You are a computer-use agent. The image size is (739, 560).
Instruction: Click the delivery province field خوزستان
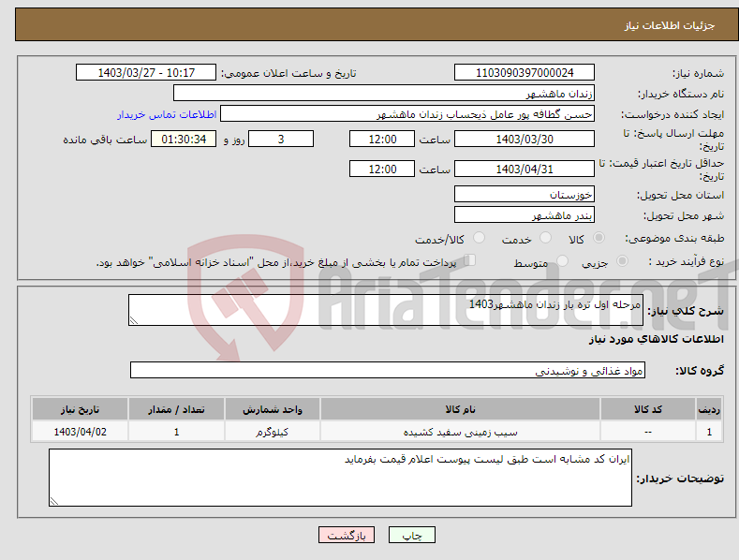[525, 194]
